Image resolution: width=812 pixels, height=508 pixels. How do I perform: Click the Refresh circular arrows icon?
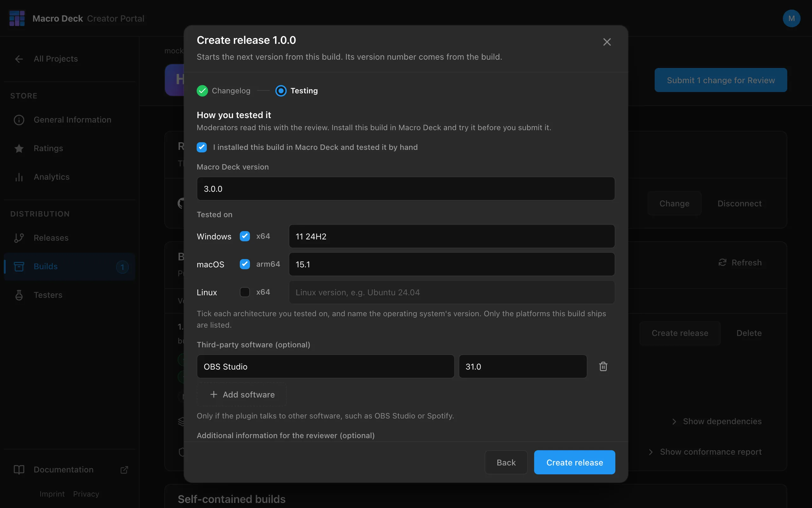(722, 262)
